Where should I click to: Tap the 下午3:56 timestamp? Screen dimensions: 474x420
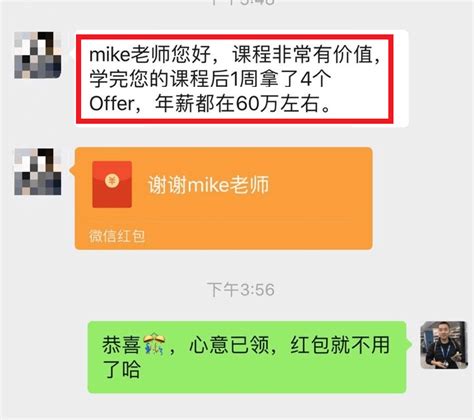point(241,289)
